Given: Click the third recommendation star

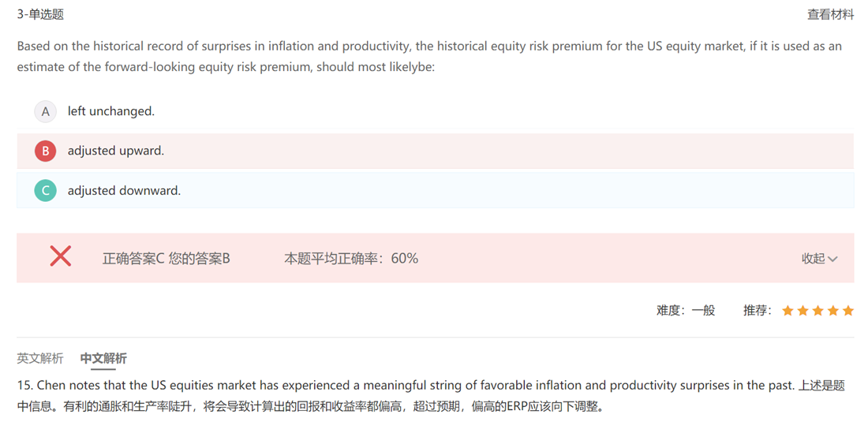Looking at the screenshot, I should pyautogui.click(x=817, y=311).
